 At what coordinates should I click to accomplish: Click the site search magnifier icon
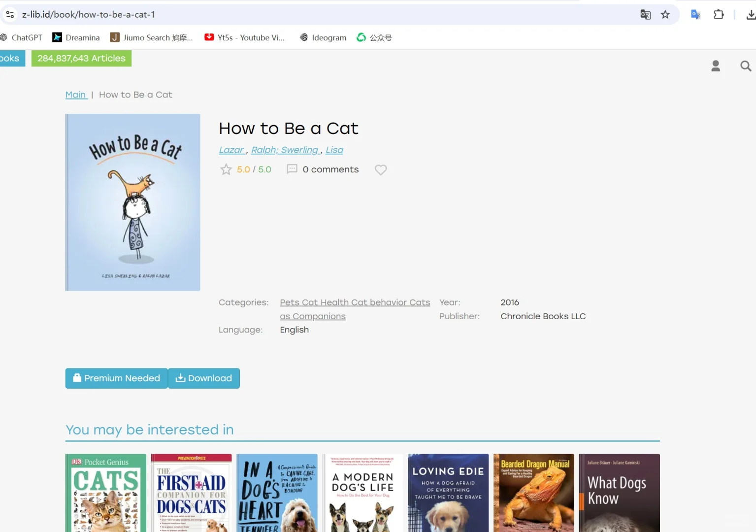pos(746,66)
